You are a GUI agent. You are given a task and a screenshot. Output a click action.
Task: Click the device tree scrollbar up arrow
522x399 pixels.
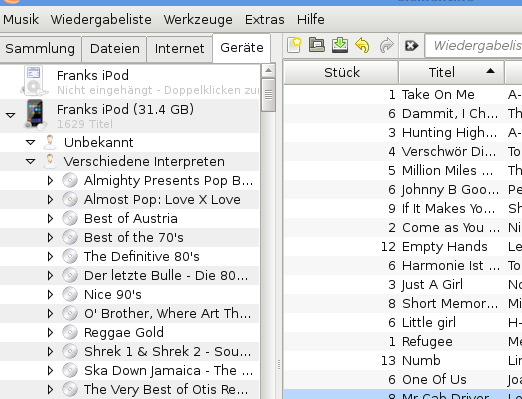click(x=268, y=70)
